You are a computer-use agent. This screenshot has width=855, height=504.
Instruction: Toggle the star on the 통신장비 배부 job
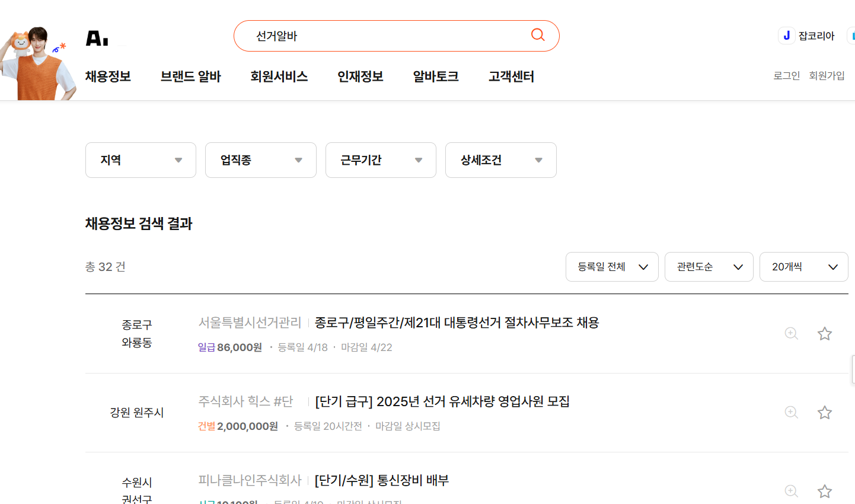coord(824,492)
